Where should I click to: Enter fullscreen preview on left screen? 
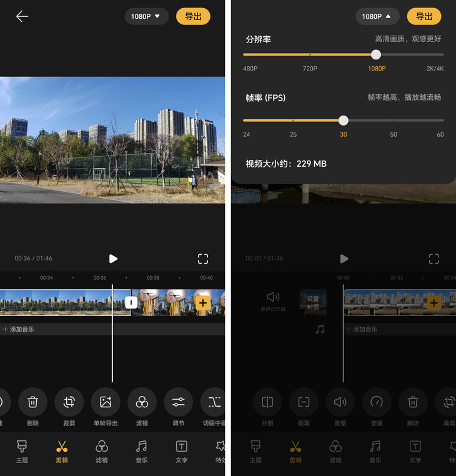(x=203, y=259)
